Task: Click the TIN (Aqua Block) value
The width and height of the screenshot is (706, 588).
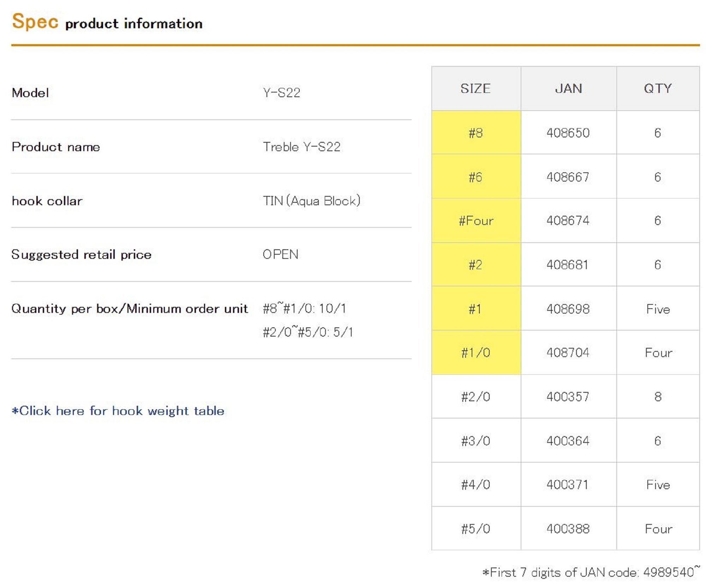Action: tap(311, 201)
